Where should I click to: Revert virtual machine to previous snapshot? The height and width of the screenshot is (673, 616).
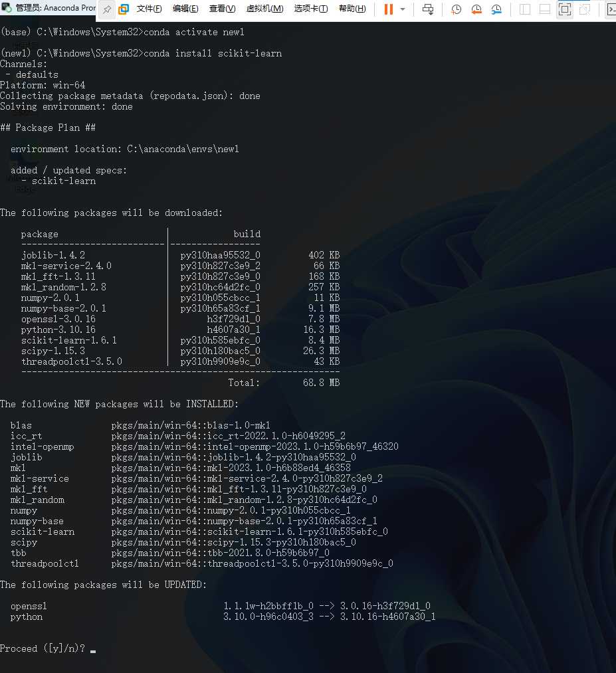476,9
